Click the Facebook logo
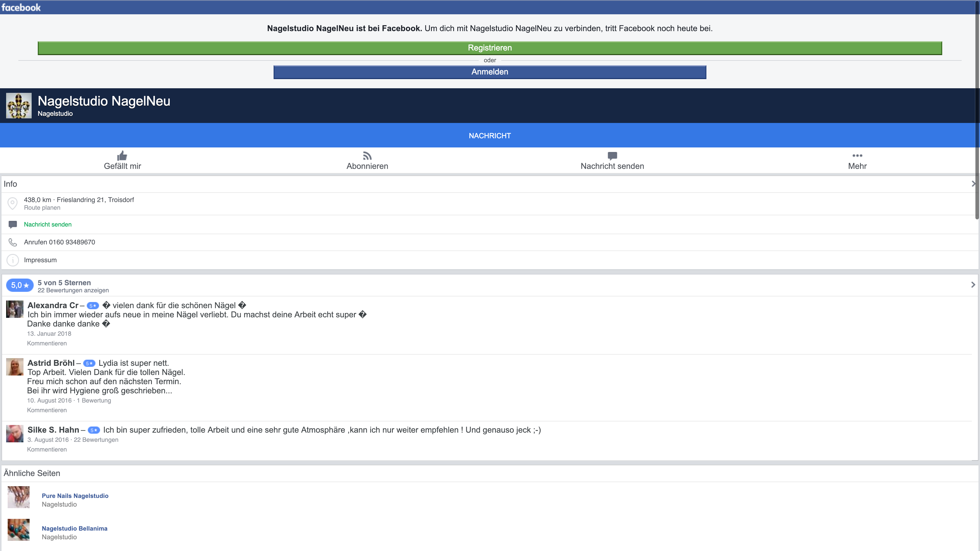Screen dimensions: 980x551 click(21, 7)
